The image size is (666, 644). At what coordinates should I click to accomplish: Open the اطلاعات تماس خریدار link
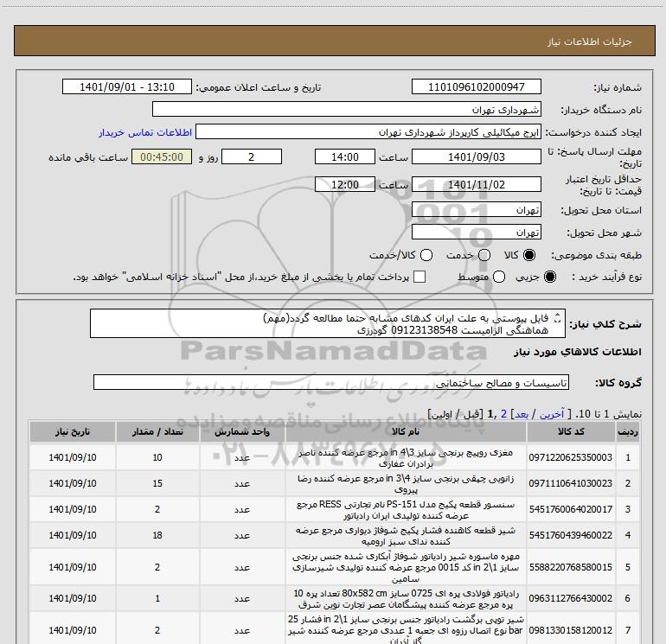pos(145,132)
